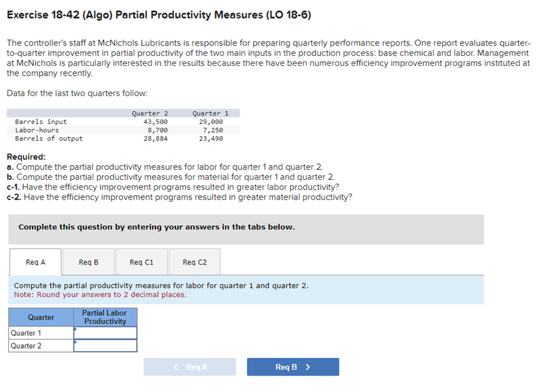Click requirement b material productivity text
The height and width of the screenshot is (392, 555).
point(171,177)
